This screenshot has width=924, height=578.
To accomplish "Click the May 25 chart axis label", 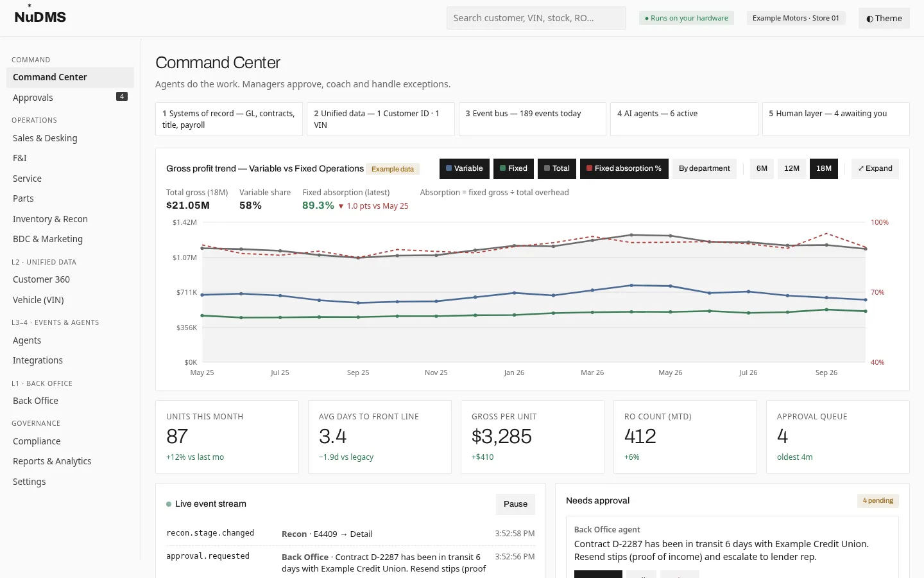I will click(x=202, y=372).
